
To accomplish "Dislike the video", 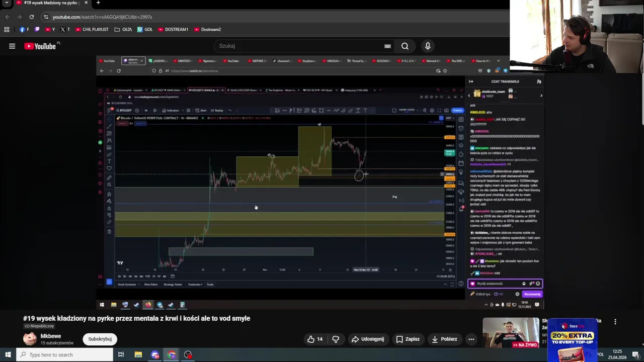I will click(336, 339).
